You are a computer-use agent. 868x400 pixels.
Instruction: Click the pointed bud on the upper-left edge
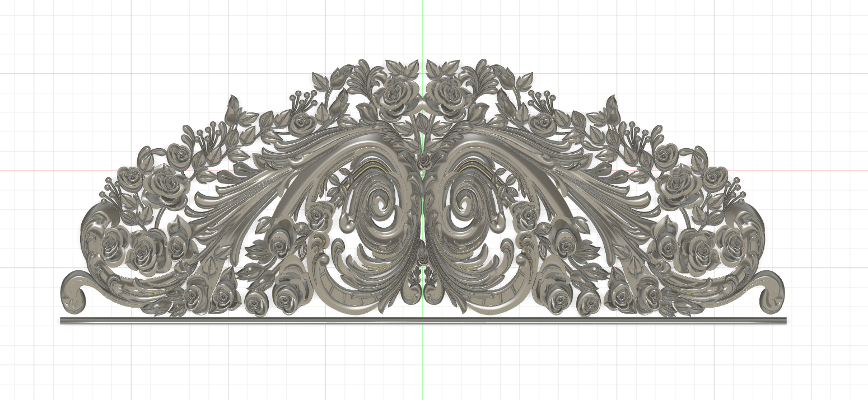pos(233,106)
